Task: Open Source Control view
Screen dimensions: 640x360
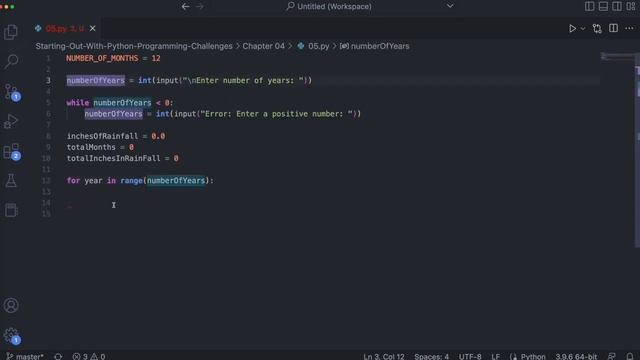Action: coord(11,92)
